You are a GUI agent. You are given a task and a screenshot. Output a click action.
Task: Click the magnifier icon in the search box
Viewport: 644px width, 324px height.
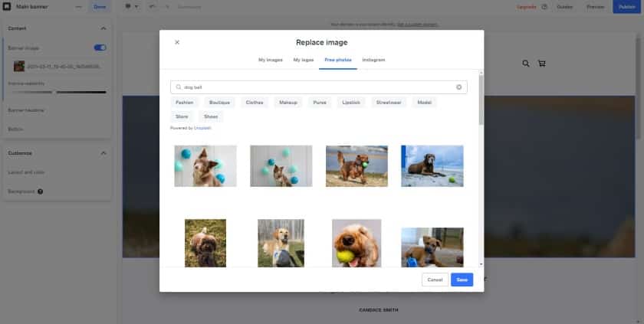tap(179, 87)
